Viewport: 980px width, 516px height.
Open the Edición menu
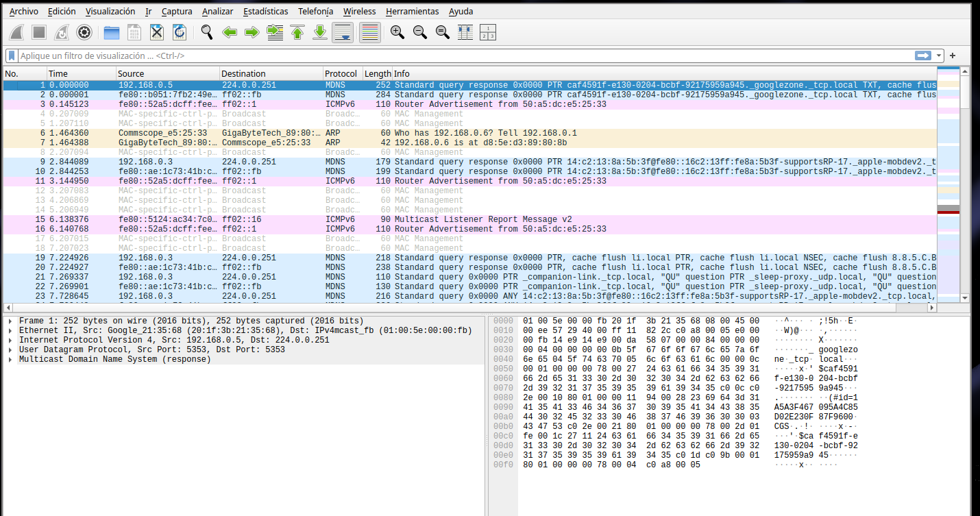coord(62,11)
